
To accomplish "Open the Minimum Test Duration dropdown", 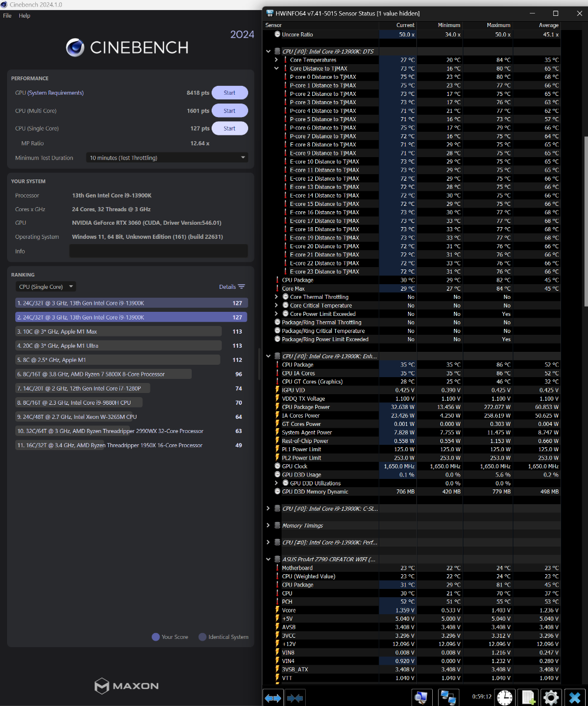I will coord(168,158).
